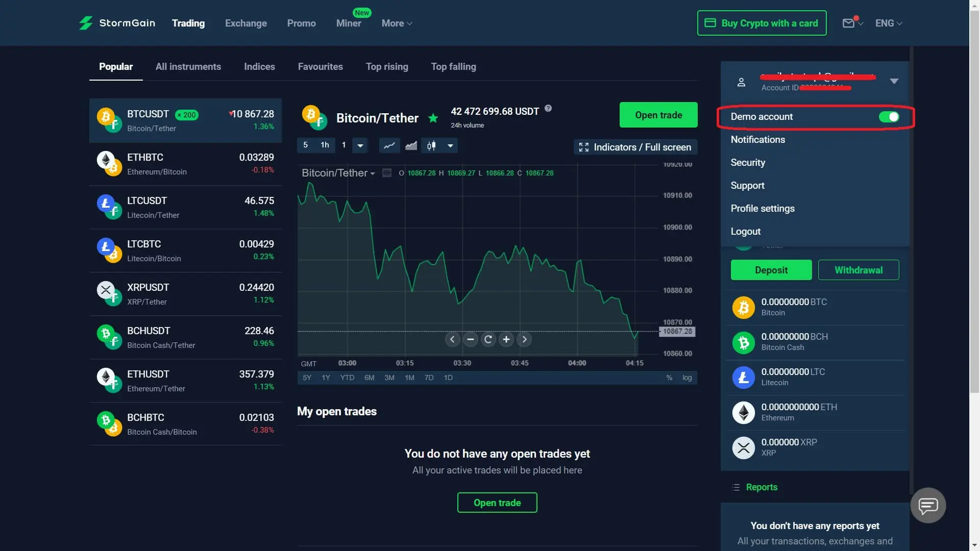Click the StormGain logo
This screenshot has width=980, height=551.
[117, 23]
